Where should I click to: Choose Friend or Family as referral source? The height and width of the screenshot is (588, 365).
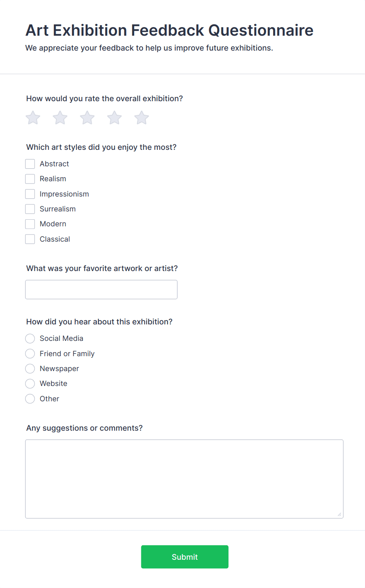pyautogui.click(x=30, y=353)
